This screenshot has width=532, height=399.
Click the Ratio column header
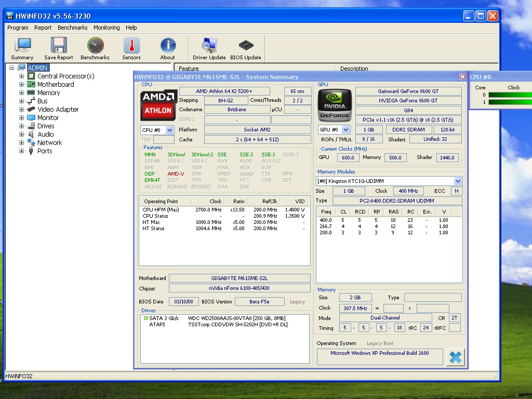(235, 201)
